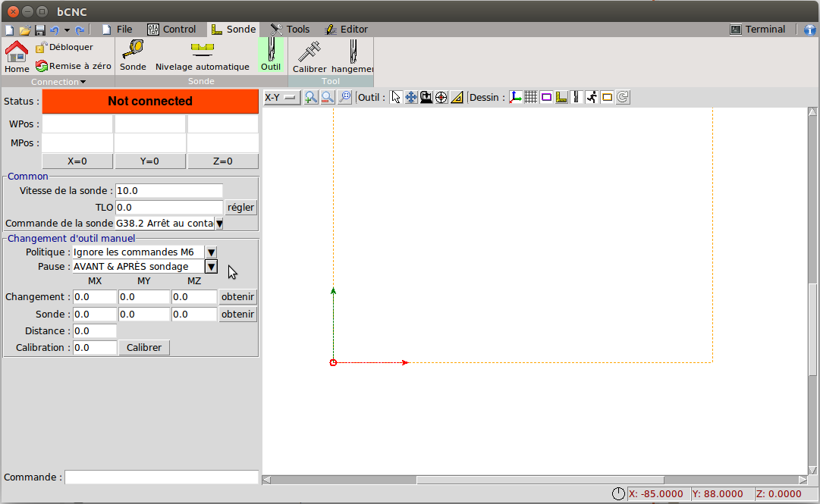Click the régler button next to TLO
The image size is (820, 504).
coord(240,208)
